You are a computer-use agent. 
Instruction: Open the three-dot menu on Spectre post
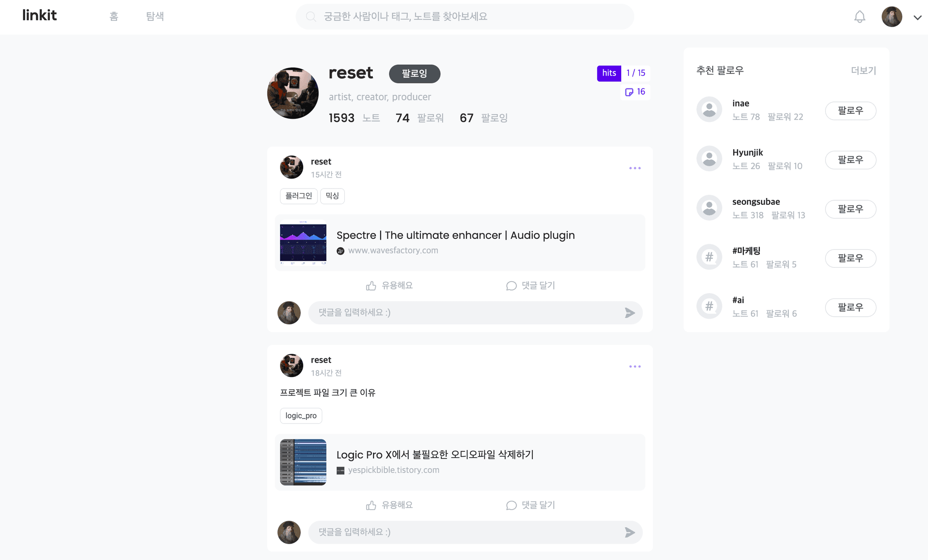635,168
